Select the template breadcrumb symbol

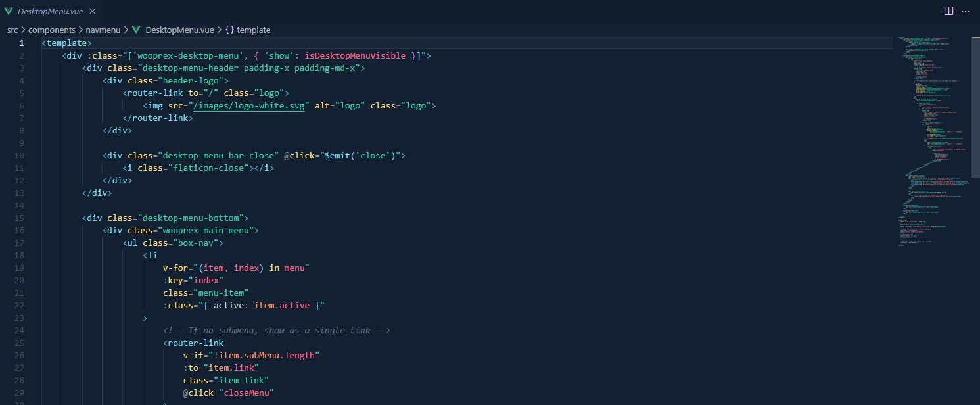coord(253,30)
